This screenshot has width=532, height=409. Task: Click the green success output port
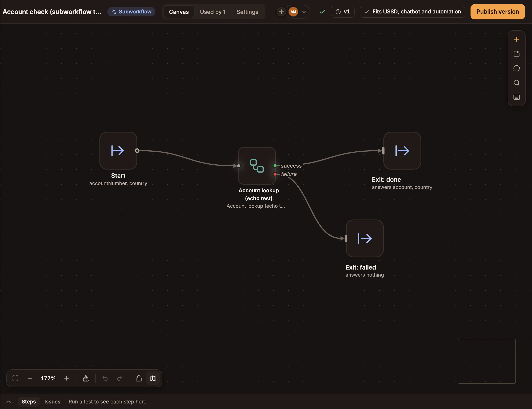(x=275, y=166)
